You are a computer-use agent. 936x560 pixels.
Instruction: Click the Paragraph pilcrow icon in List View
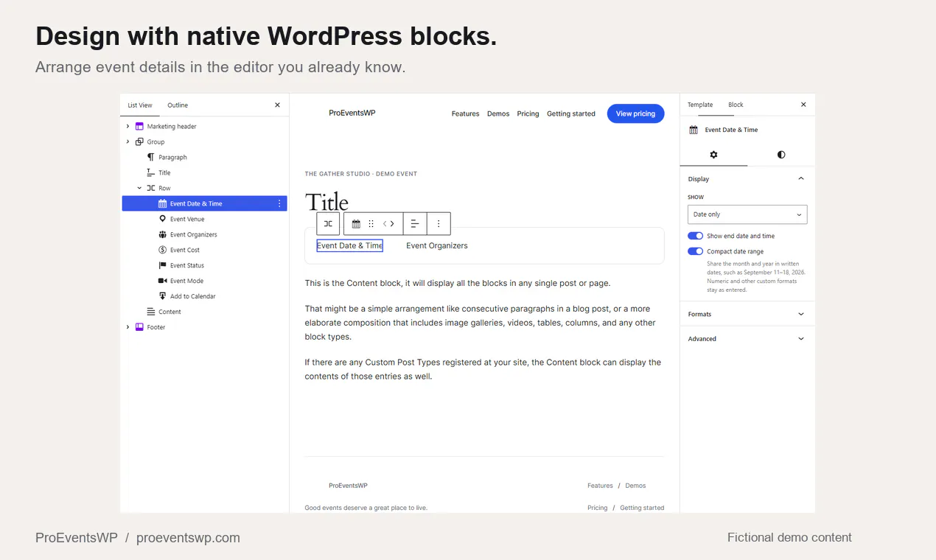(151, 158)
